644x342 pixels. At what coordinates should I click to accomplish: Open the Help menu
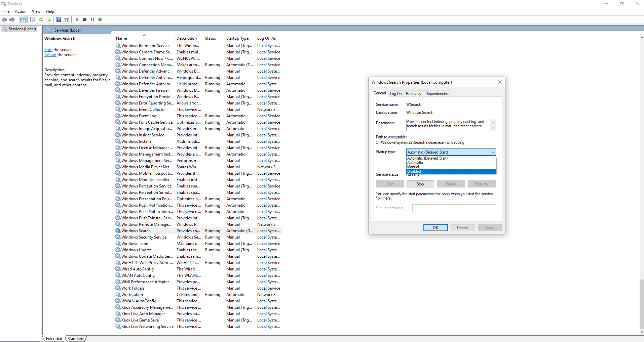click(50, 11)
